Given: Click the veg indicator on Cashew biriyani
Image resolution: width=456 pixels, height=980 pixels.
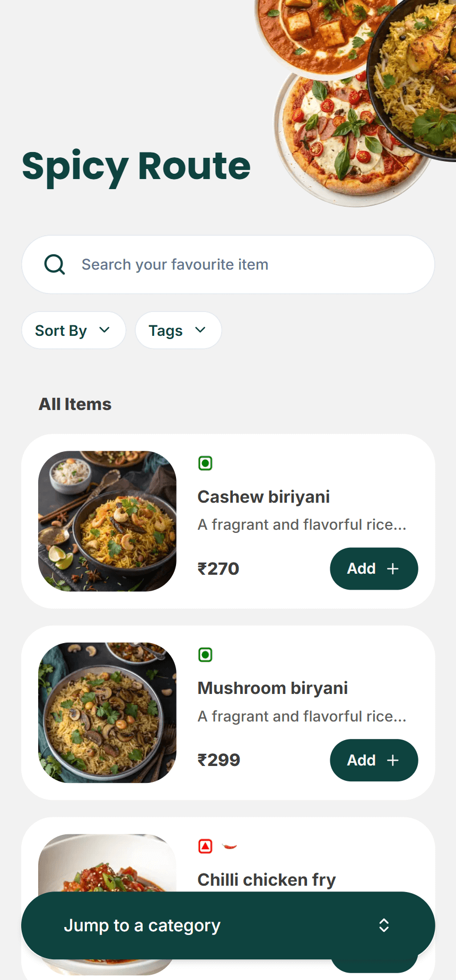Looking at the screenshot, I should point(205,464).
